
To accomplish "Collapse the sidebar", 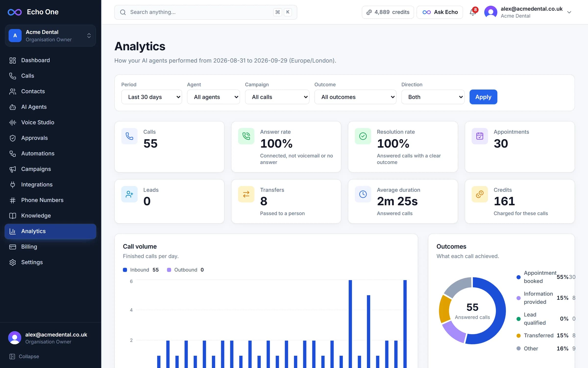I will 24,356.
